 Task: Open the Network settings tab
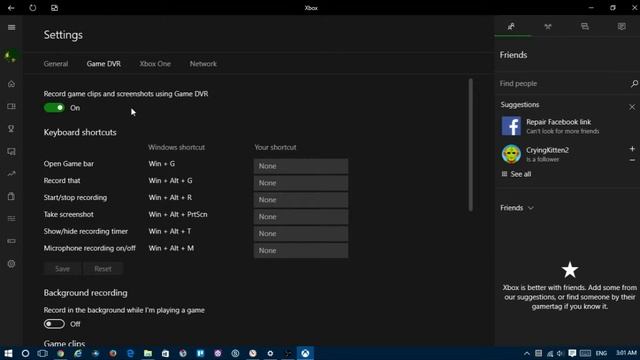[x=203, y=64]
